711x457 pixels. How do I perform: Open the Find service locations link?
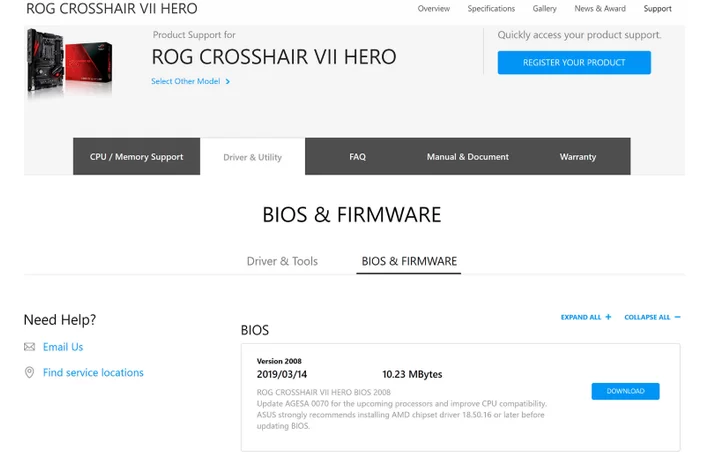[93, 373]
